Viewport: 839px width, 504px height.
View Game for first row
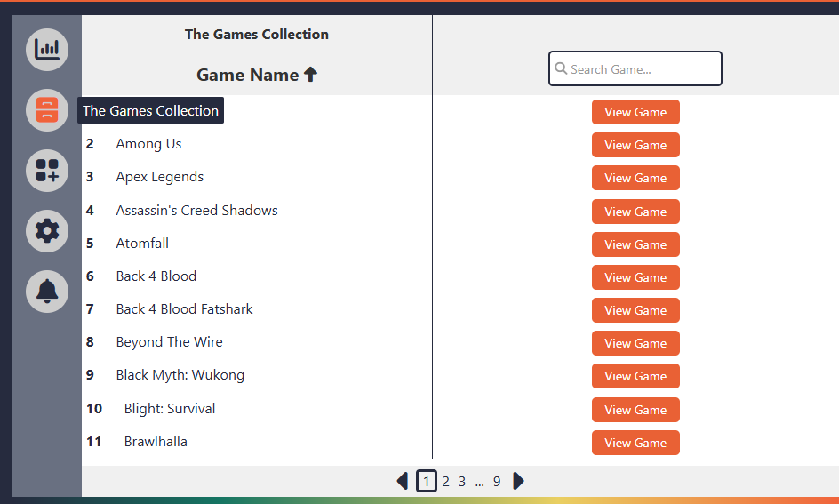tap(635, 112)
